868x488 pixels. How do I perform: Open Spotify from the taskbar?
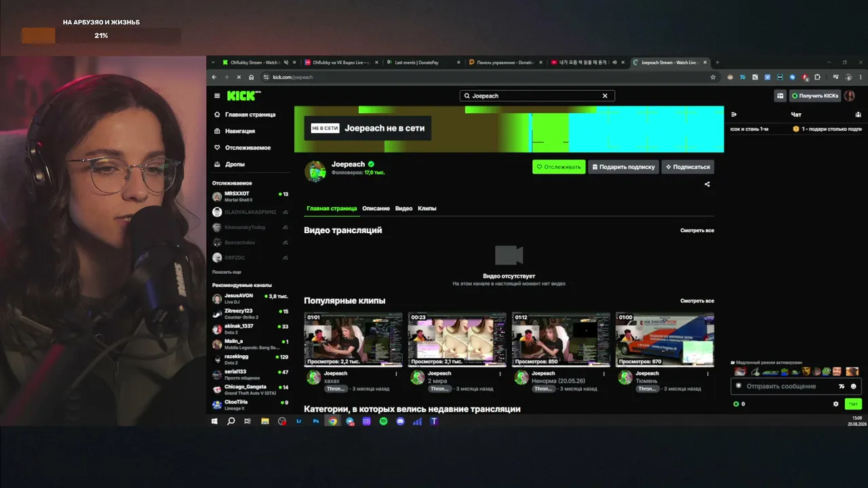pyautogui.click(x=383, y=422)
